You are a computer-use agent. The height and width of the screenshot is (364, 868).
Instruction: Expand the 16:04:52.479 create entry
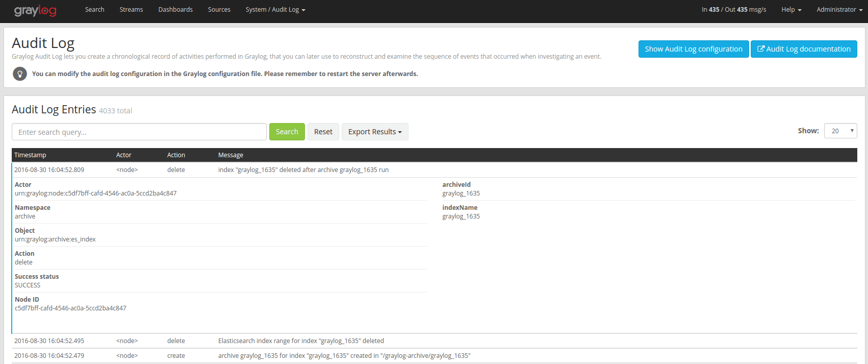click(435, 356)
